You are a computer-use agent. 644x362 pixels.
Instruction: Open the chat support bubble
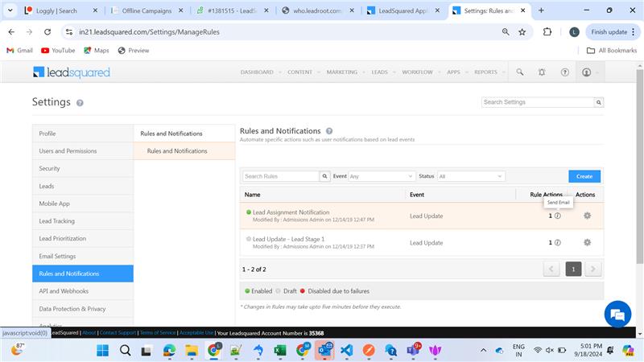click(x=617, y=315)
